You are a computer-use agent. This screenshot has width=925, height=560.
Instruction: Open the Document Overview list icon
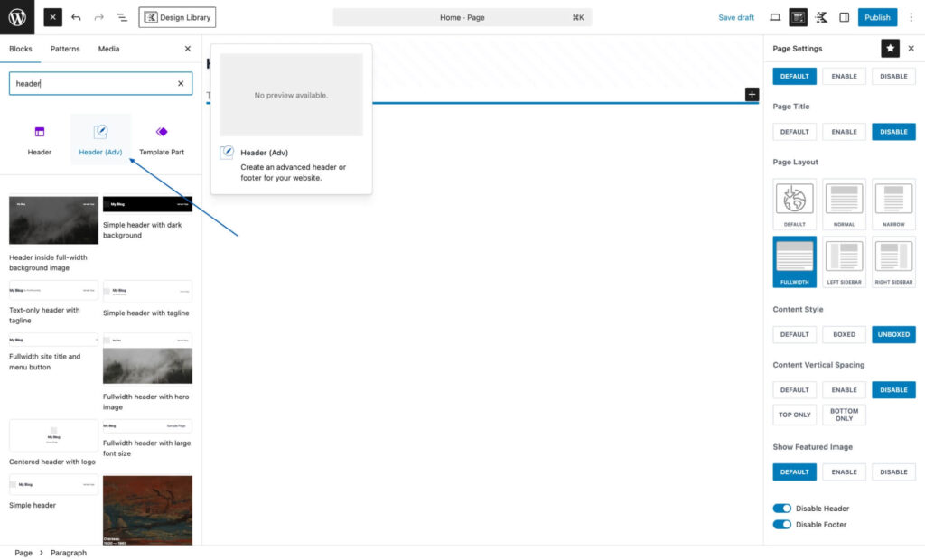click(121, 17)
